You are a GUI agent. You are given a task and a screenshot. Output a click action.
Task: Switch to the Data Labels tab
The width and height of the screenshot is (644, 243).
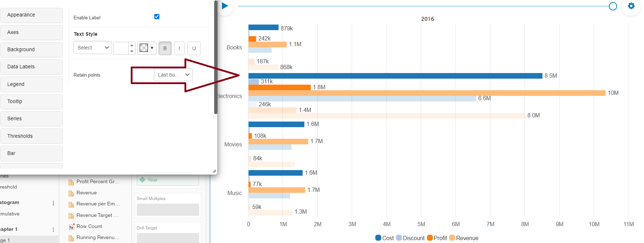tap(32, 67)
